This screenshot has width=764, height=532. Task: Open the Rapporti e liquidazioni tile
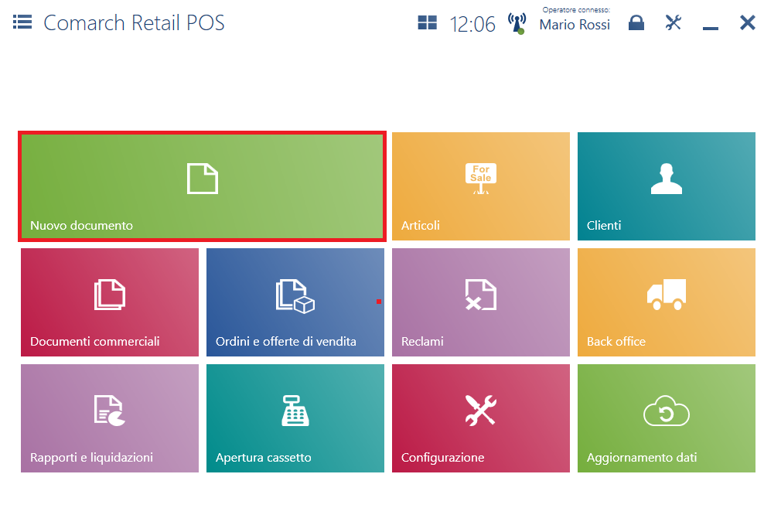point(110,418)
